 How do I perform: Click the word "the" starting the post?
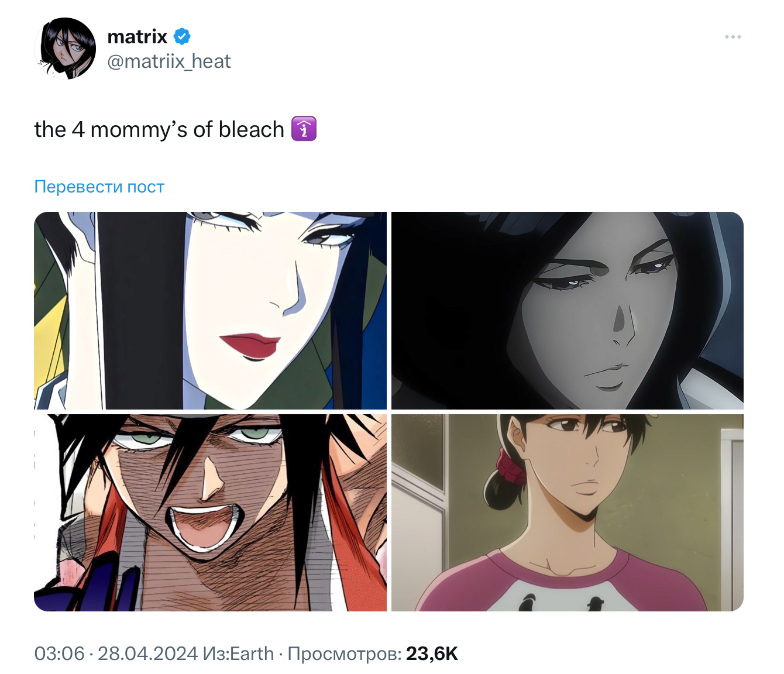tap(50, 129)
